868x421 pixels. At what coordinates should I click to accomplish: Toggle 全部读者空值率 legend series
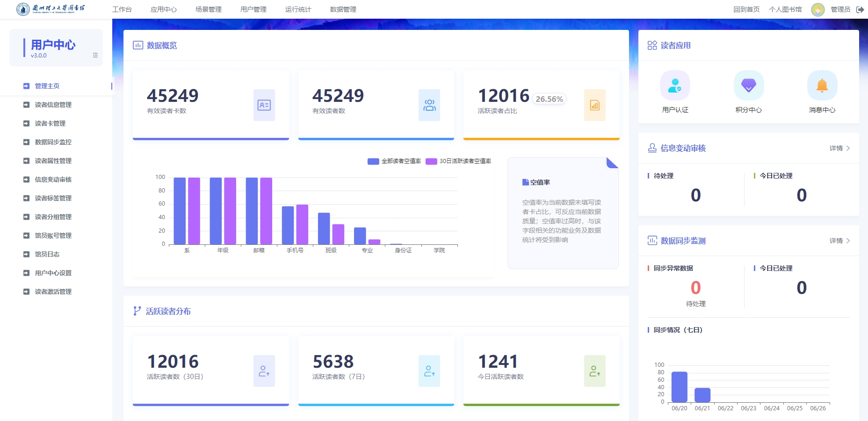click(394, 161)
